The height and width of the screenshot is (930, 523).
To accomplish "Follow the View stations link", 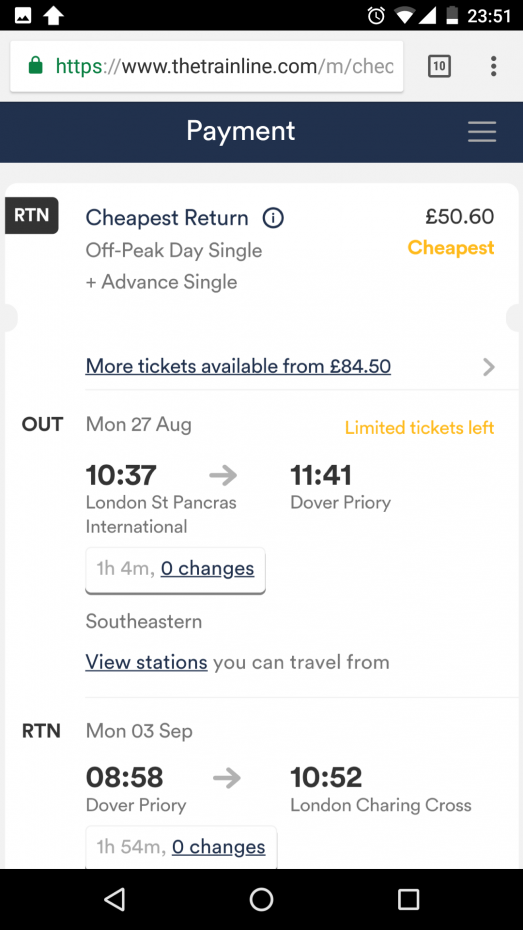I will (x=146, y=661).
